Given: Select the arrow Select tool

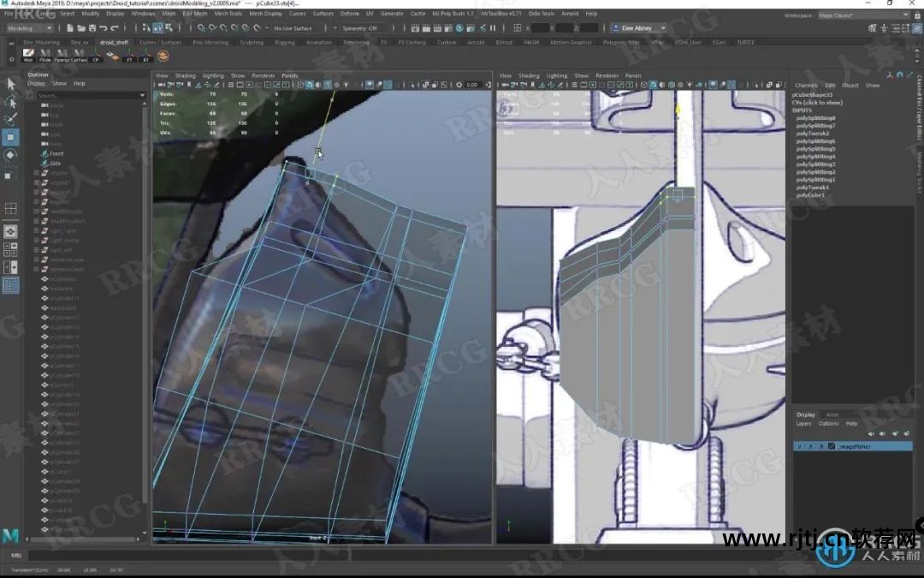Looking at the screenshot, I should pos(10,84).
